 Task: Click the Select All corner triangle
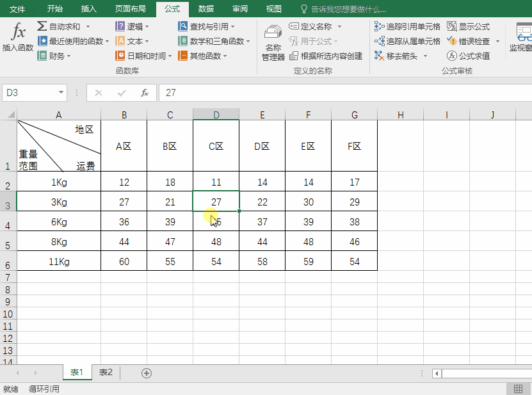click(x=11, y=115)
